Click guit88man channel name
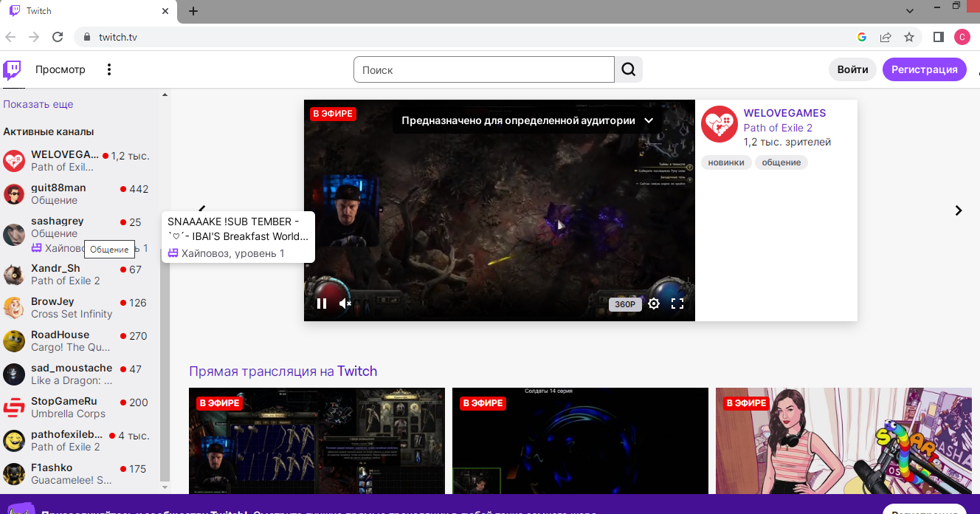Screen dimensions: 980x514 (58, 188)
